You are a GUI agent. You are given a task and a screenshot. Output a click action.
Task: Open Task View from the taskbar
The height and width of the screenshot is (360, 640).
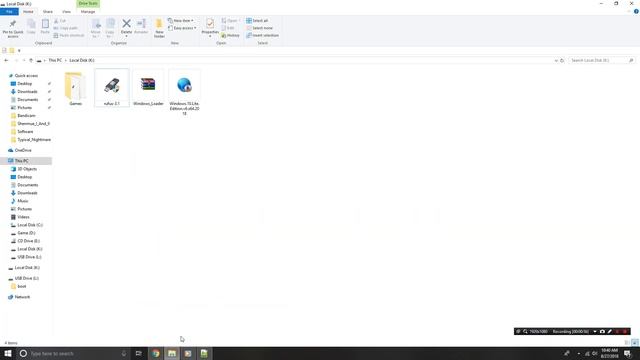click(x=138, y=353)
